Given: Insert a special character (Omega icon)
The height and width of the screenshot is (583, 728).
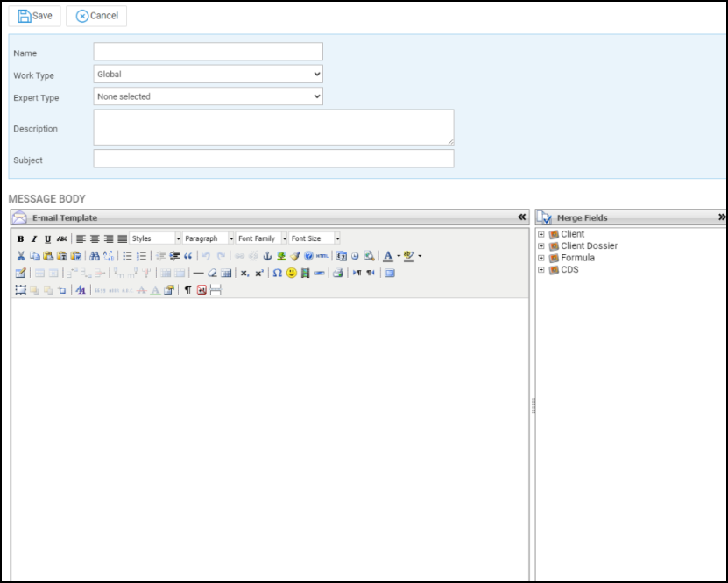Looking at the screenshot, I should pyautogui.click(x=277, y=273).
